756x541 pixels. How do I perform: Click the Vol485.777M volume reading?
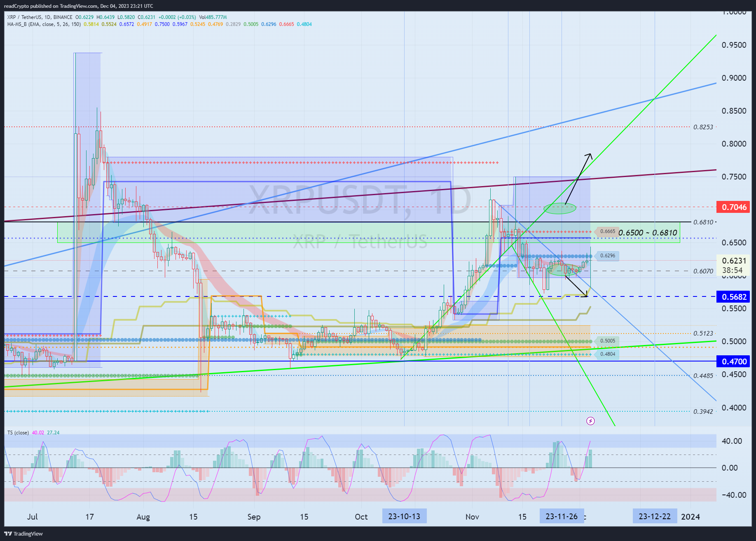click(213, 17)
